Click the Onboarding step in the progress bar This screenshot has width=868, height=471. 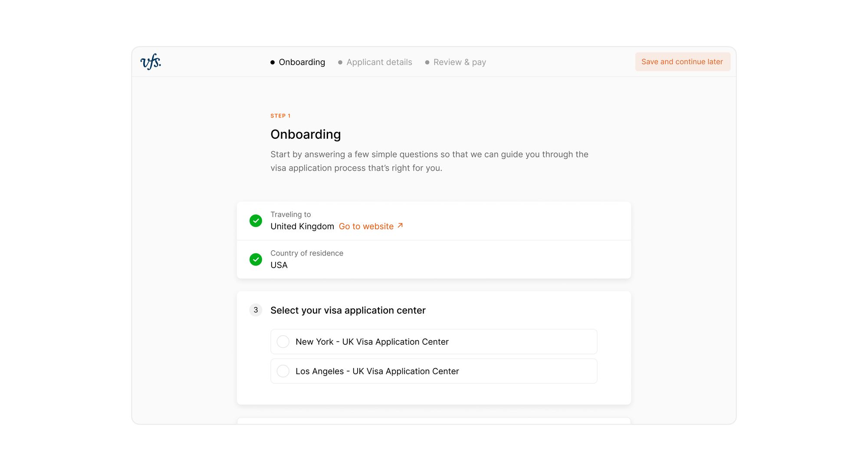pos(302,62)
